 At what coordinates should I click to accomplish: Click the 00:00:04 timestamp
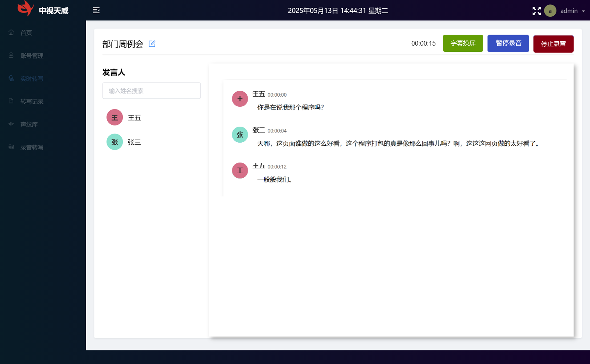tap(277, 131)
